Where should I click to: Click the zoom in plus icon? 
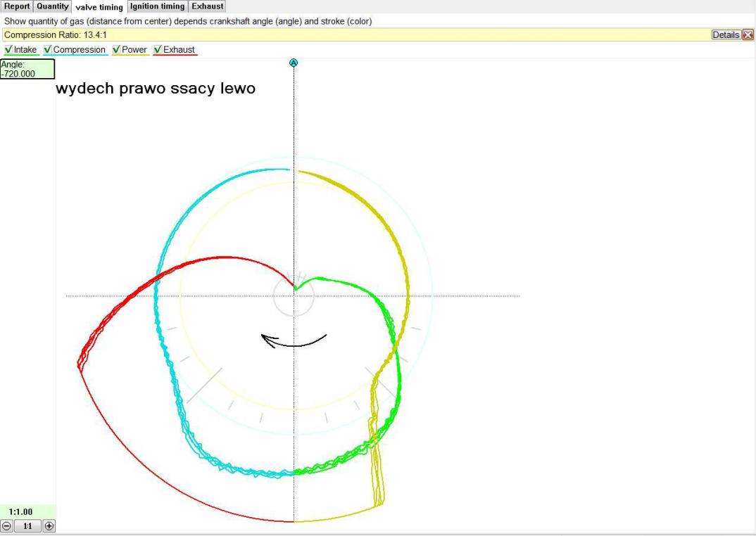[x=49, y=525]
